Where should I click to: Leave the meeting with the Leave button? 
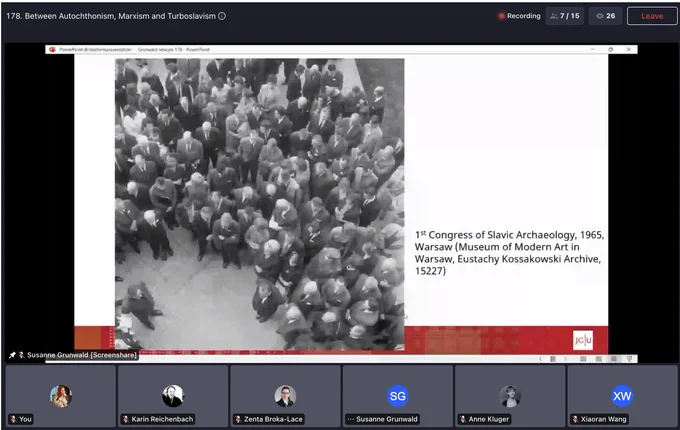[x=652, y=16]
